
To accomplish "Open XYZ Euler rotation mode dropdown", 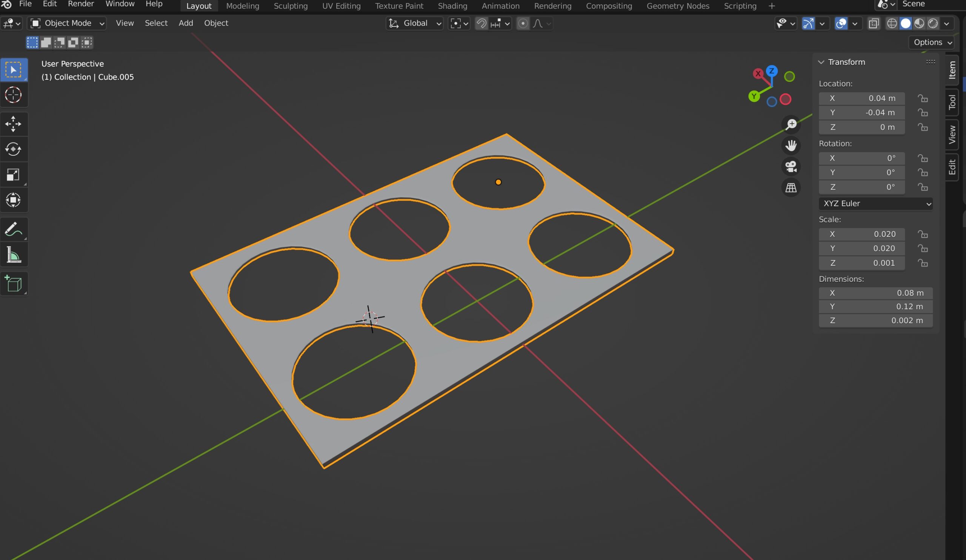I will [x=875, y=203].
